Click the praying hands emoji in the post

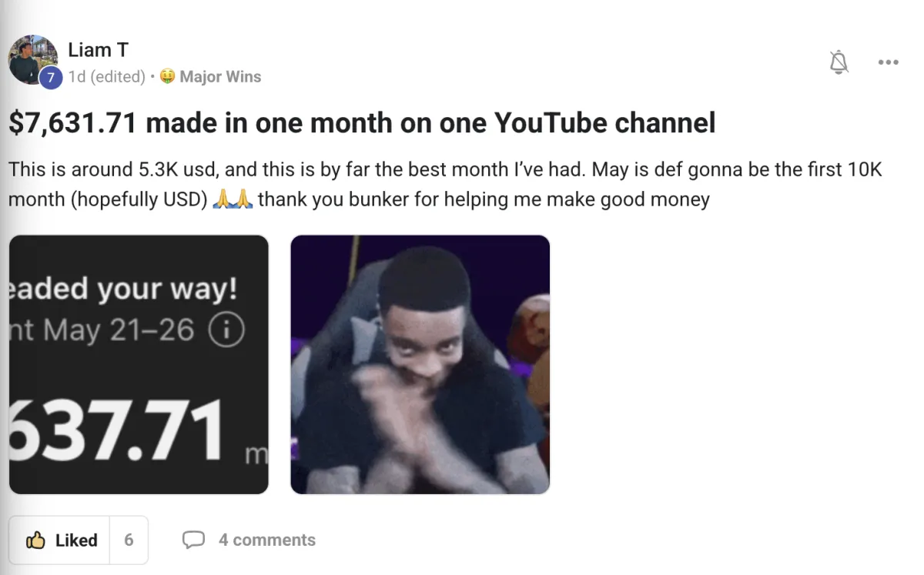[x=233, y=199]
